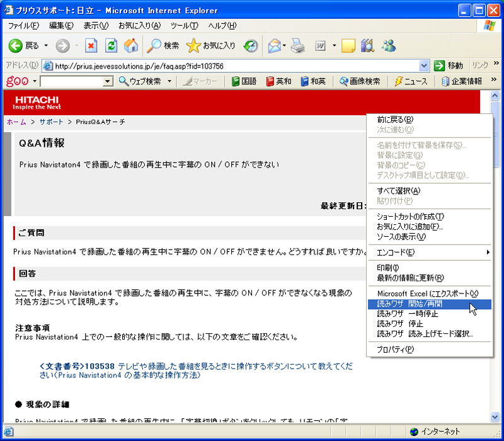Click the Edit with Word icon

[320, 45]
